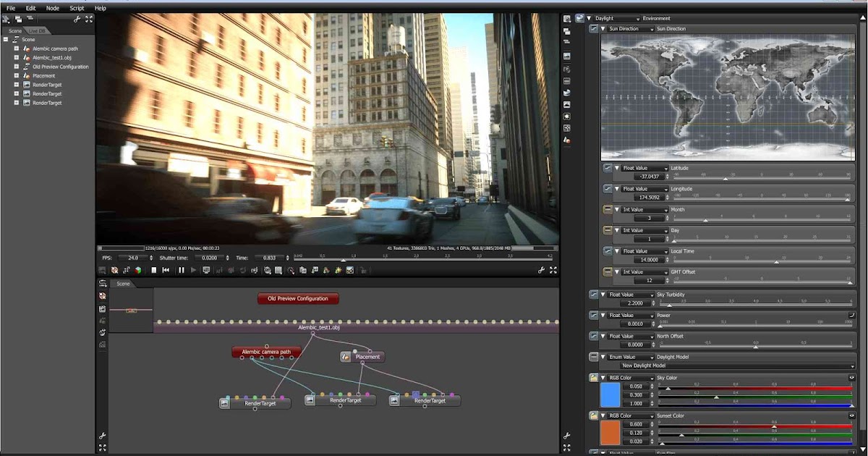868x456 pixels.
Task: Select the Old Preview Configuration node
Action: click(298, 297)
